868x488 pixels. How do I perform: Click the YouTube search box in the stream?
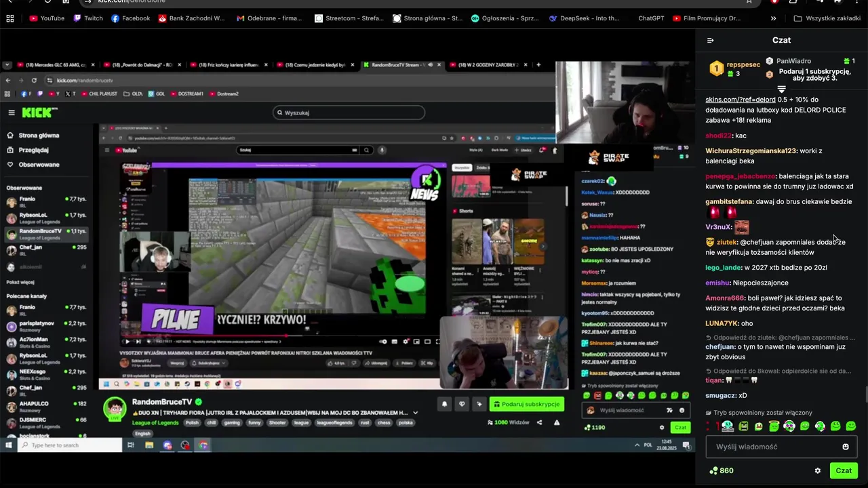298,150
